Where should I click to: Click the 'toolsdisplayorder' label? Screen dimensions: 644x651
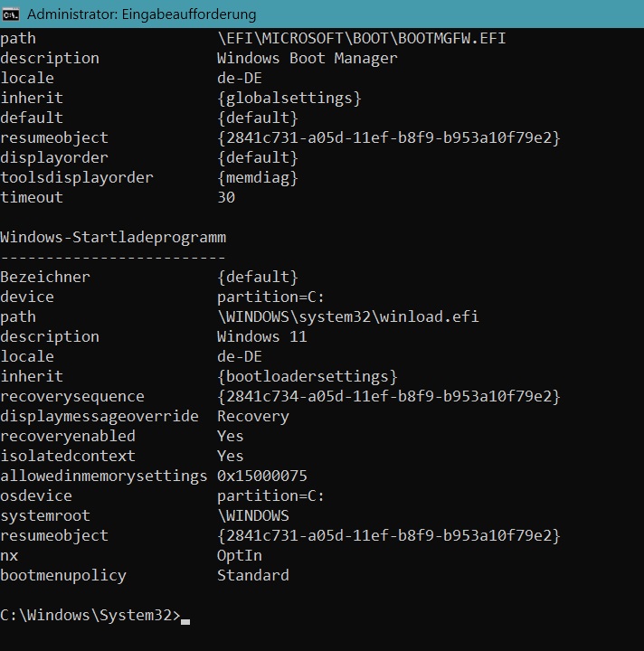click(x=77, y=178)
